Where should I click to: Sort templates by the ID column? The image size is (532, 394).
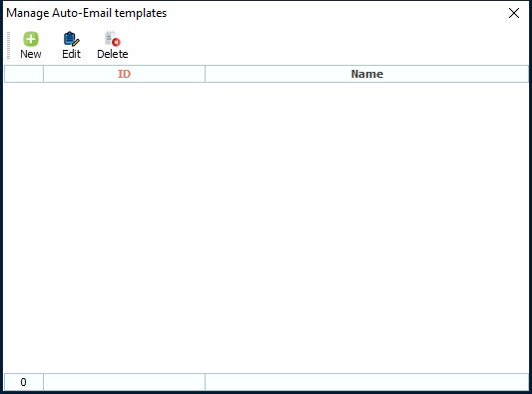[x=124, y=74]
